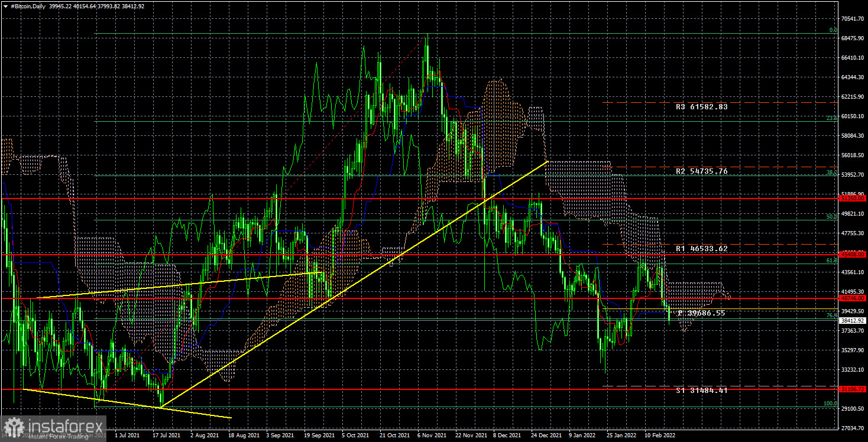Click the S1 31484.41 pivot label
The width and height of the screenshot is (868, 442).
702,391
